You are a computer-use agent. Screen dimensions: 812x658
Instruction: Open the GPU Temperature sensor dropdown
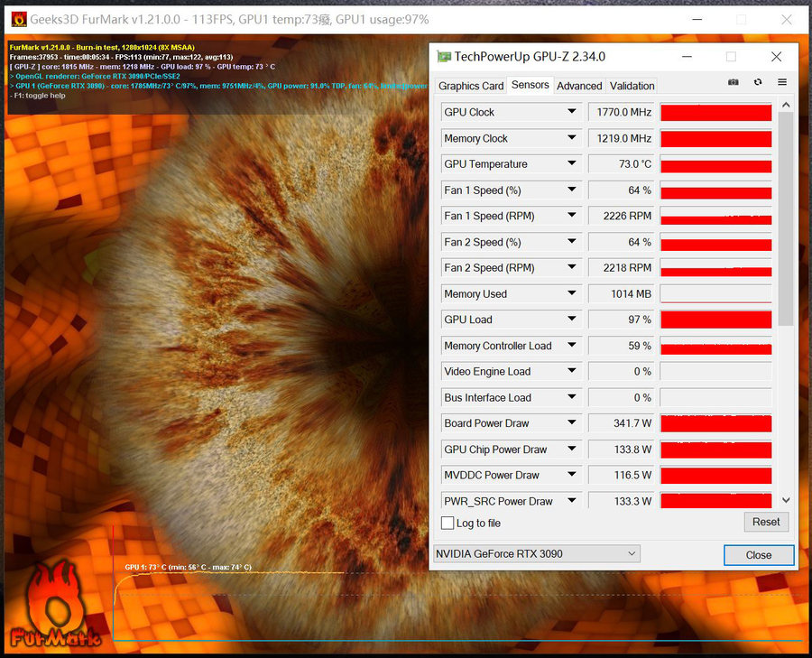pyautogui.click(x=571, y=164)
